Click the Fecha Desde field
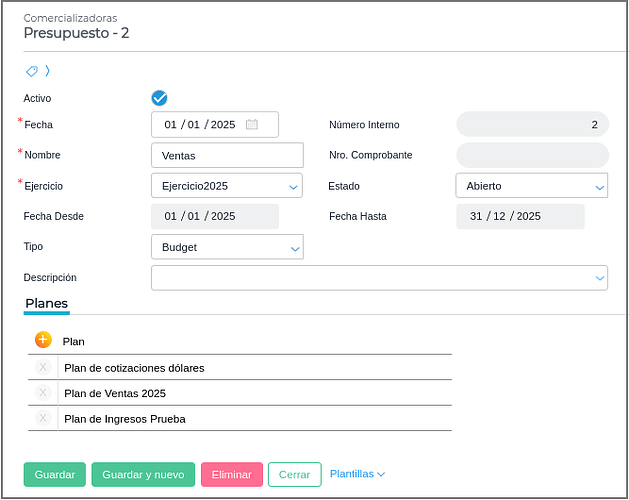 point(215,216)
